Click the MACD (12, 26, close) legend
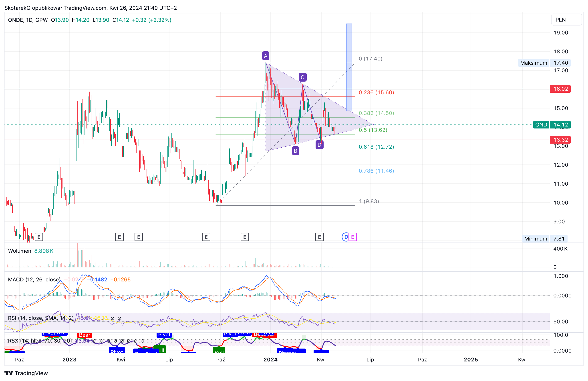This screenshot has height=381, width=588. 34,279
